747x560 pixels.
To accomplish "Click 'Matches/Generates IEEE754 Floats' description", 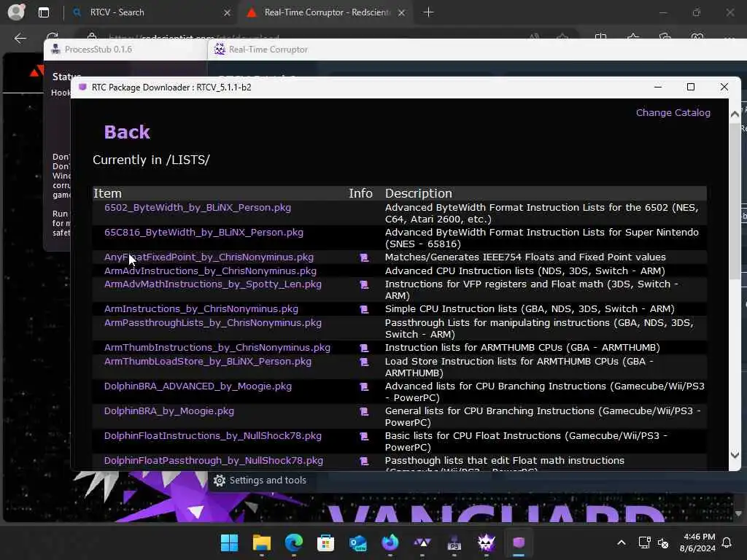I will point(525,257).
